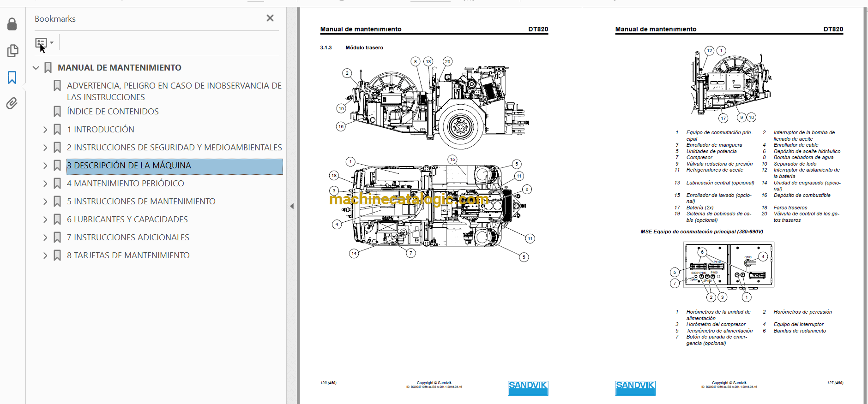This screenshot has width=868, height=404.
Task: Click legend entry 'Refrigeradores de aceite'
Action: [715, 170]
